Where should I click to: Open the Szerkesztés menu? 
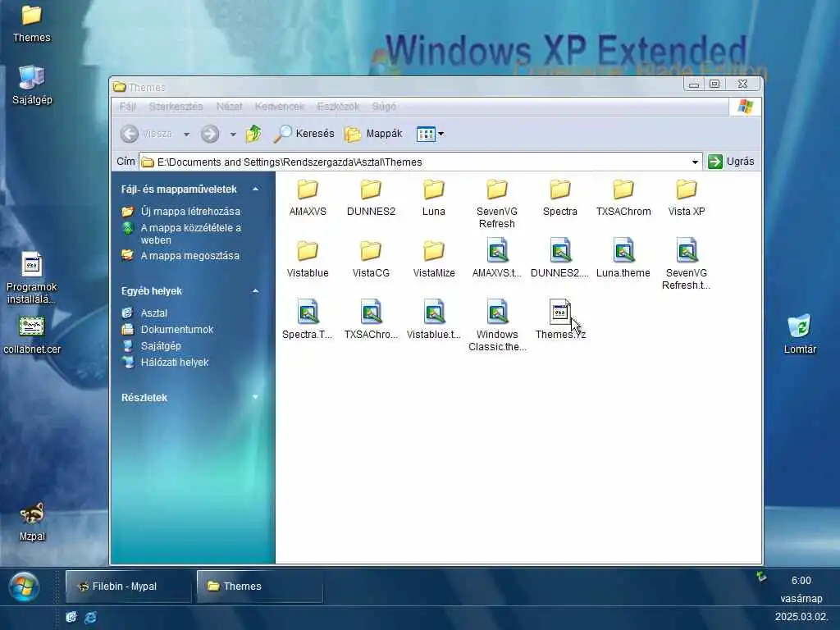[x=176, y=107]
